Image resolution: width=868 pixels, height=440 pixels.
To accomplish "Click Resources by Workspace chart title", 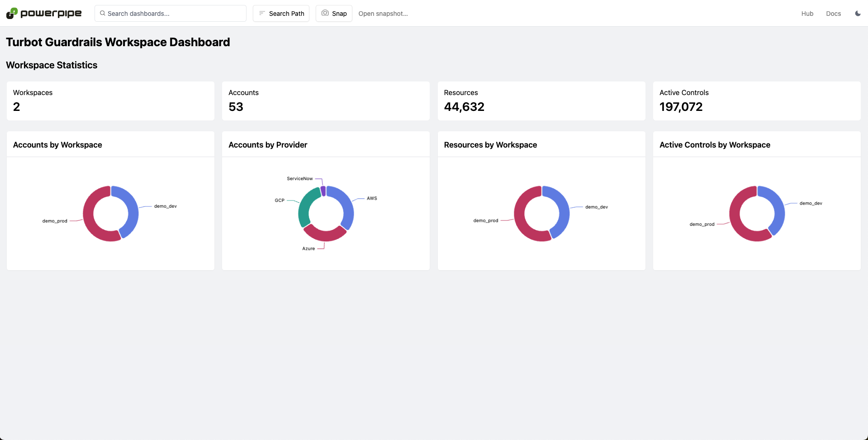I will coord(490,145).
